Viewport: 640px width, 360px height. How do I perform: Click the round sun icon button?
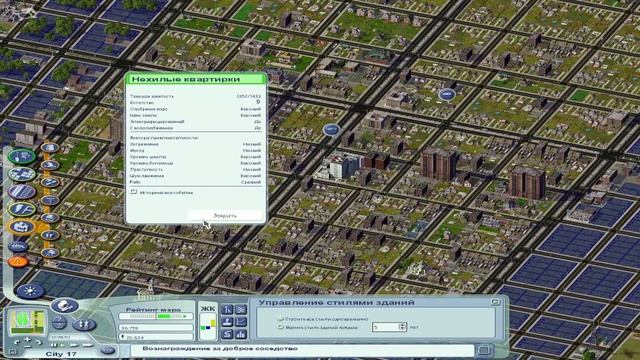click(30, 291)
